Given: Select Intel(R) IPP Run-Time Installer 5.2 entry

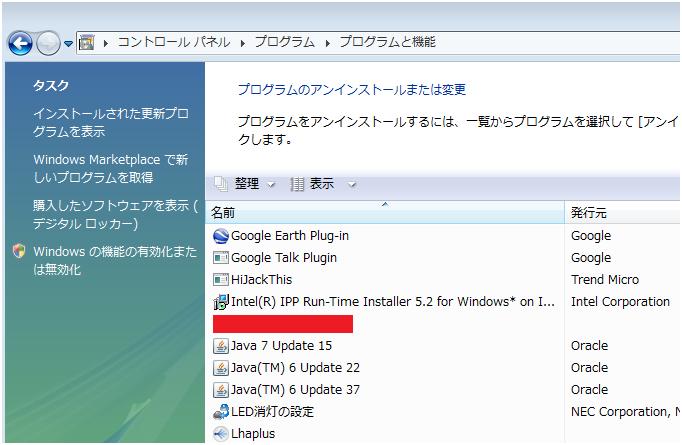Looking at the screenshot, I should pyautogui.click(x=393, y=301).
